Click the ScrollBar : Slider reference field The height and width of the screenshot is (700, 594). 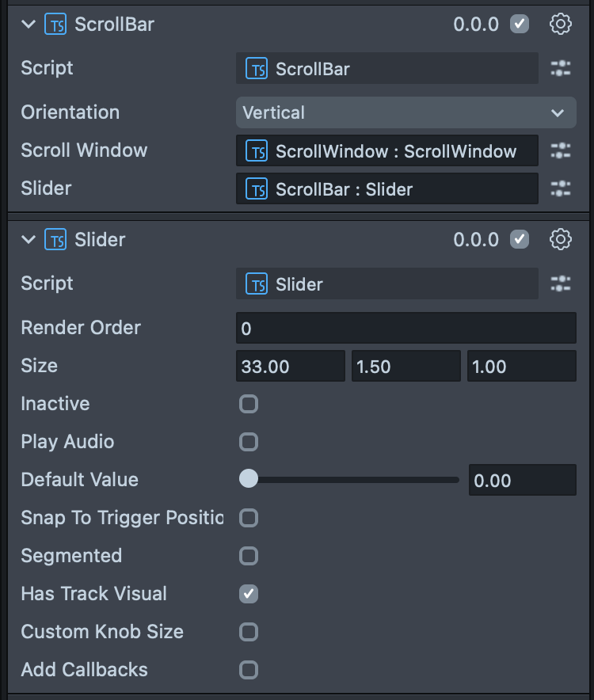pyautogui.click(x=387, y=188)
